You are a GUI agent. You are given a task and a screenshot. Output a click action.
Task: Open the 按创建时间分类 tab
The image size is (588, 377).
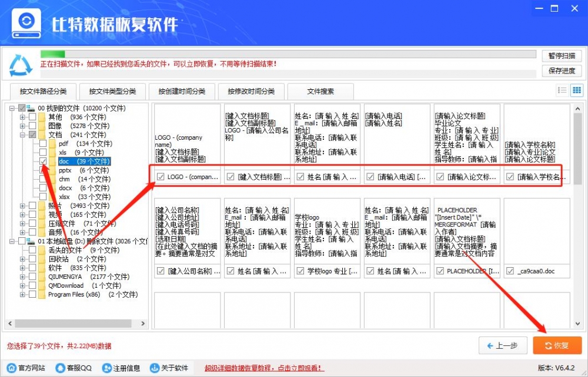(x=182, y=92)
